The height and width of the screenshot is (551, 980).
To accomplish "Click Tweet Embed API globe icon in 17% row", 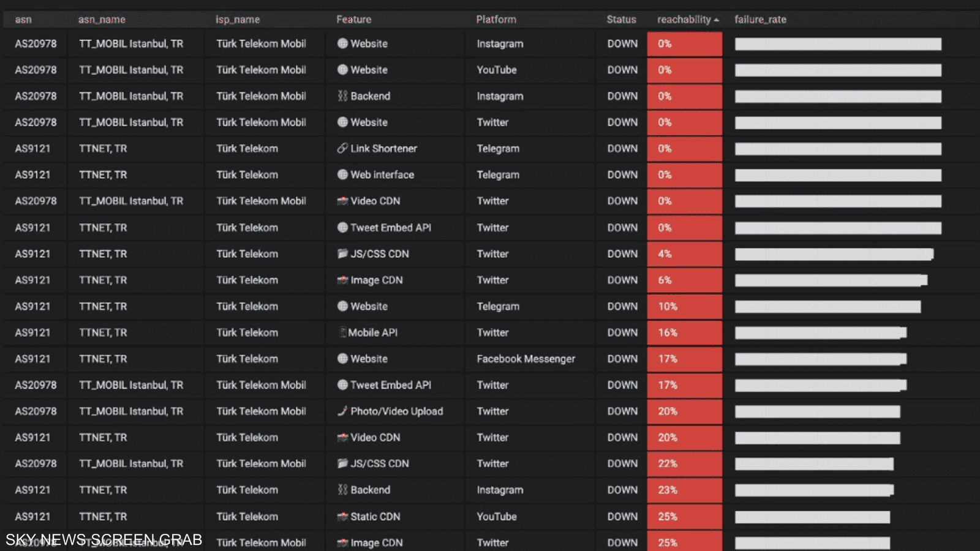I will [x=342, y=385].
